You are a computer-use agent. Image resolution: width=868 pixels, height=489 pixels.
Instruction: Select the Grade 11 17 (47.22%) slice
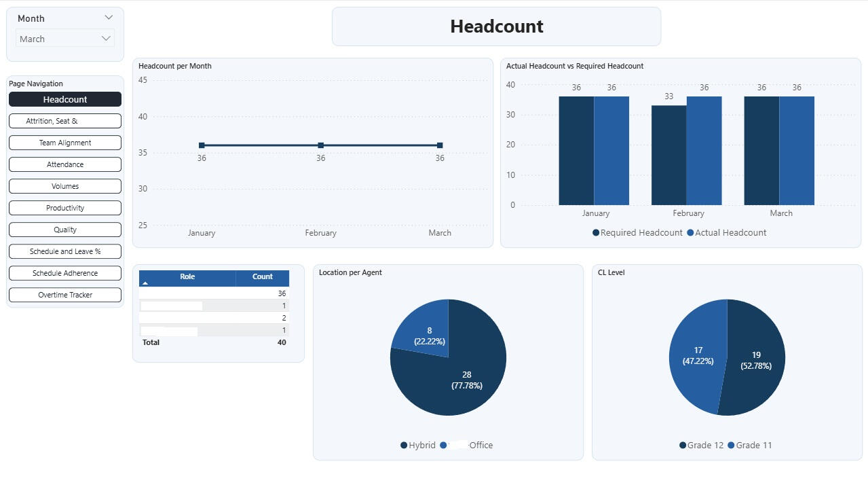pos(698,357)
